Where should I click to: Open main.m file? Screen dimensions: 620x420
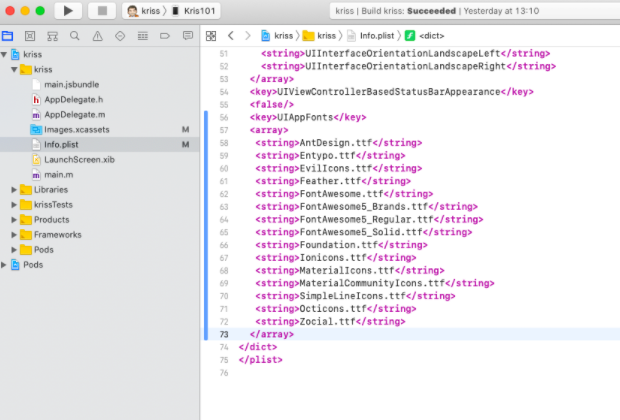(100, 174)
